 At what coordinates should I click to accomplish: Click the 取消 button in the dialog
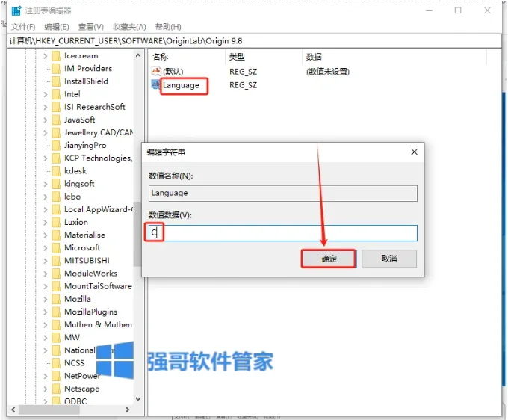pos(389,259)
